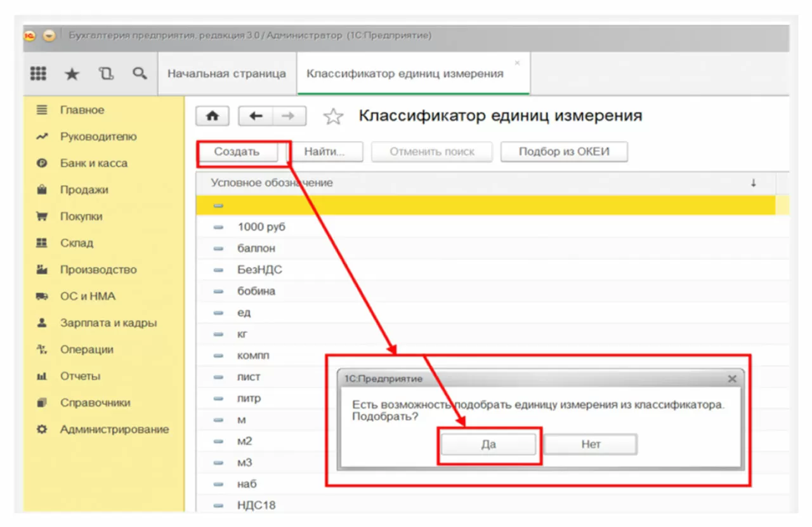Open the History icon in top toolbar
The width and height of the screenshot is (812, 527).
tap(106, 74)
